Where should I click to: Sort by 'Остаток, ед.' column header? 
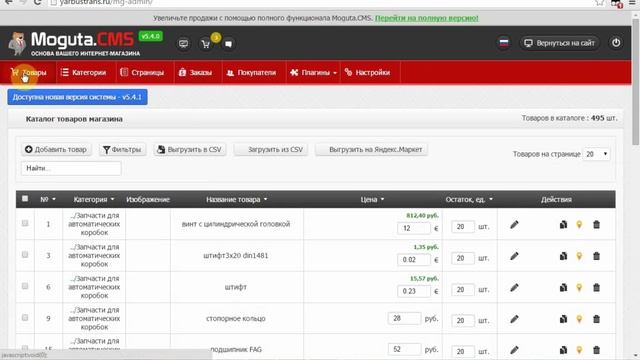point(469,200)
